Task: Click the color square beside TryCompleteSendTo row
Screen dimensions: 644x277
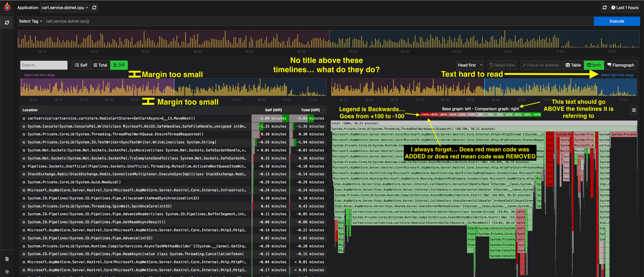Action: (24, 158)
